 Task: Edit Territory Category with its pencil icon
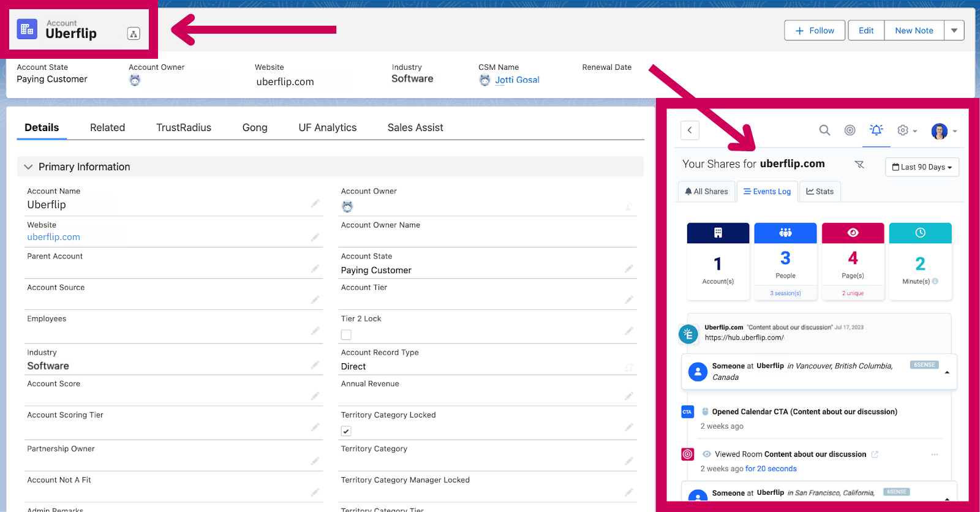629,461
